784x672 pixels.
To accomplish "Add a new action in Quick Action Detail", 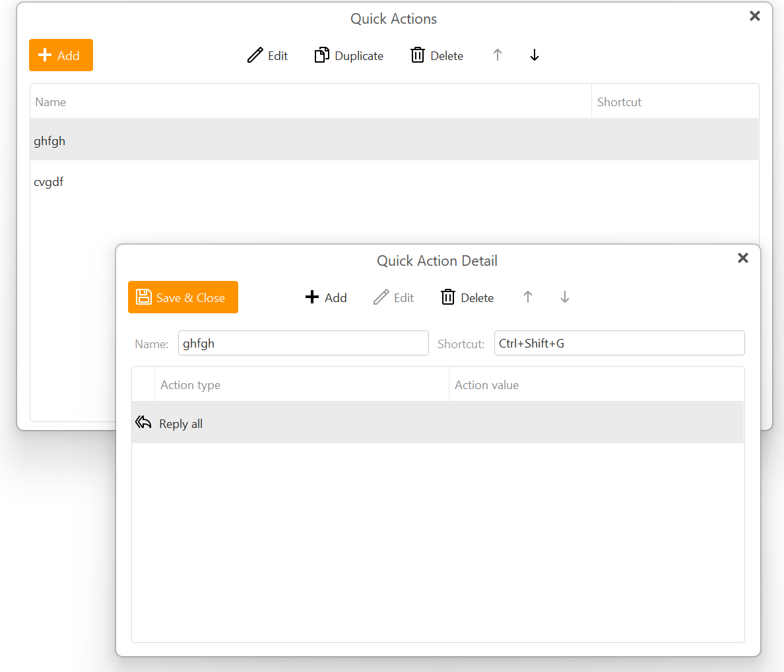I will tap(326, 297).
